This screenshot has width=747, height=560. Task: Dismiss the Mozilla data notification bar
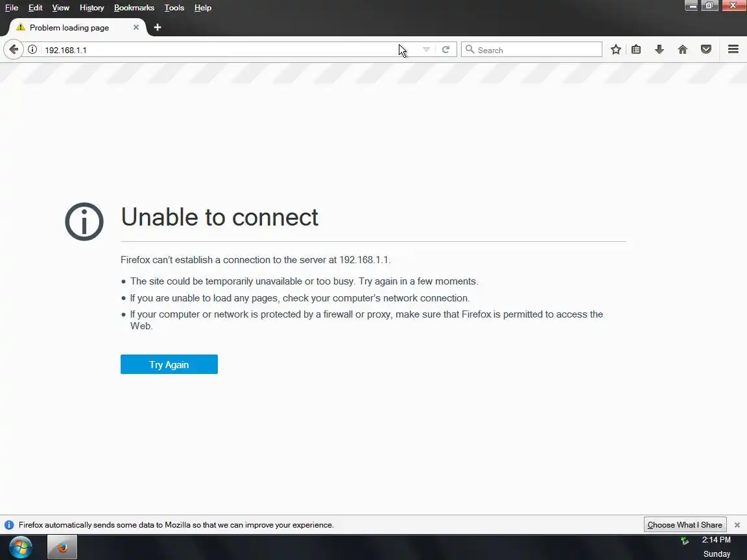[737, 525]
